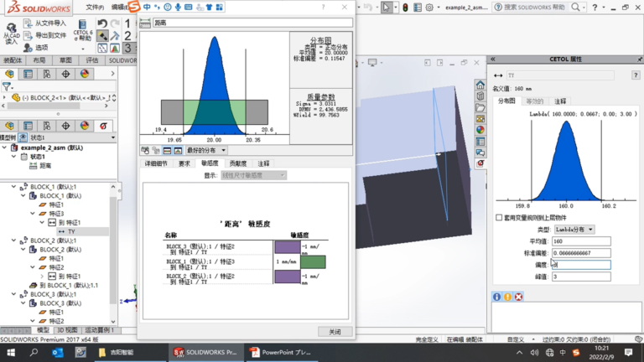
Task: Collapse the BLOCK_3 (默认):1 node
Action: point(14,294)
